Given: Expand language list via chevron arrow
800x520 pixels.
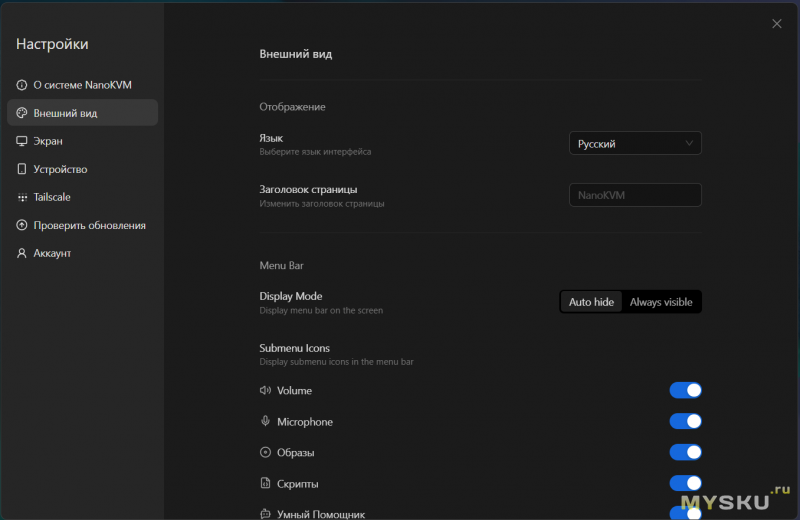Looking at the screenshot, I should coord(689,144).
